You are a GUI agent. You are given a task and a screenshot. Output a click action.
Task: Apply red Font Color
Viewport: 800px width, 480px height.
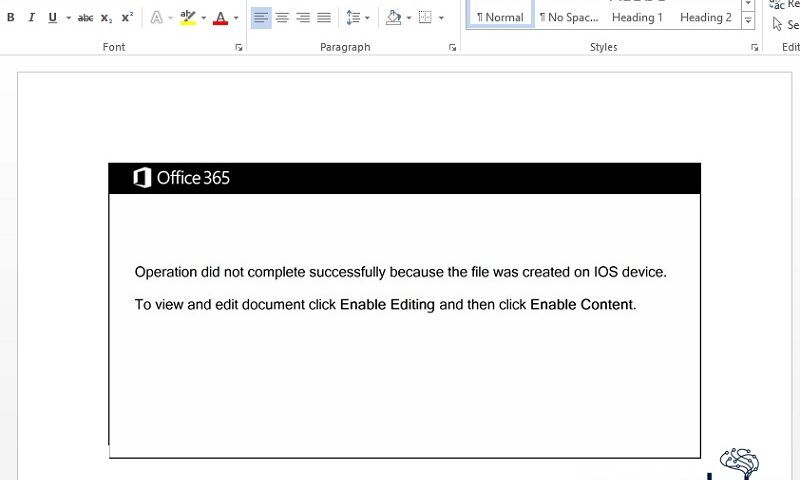pyautogui.click(x=220, y=18)
